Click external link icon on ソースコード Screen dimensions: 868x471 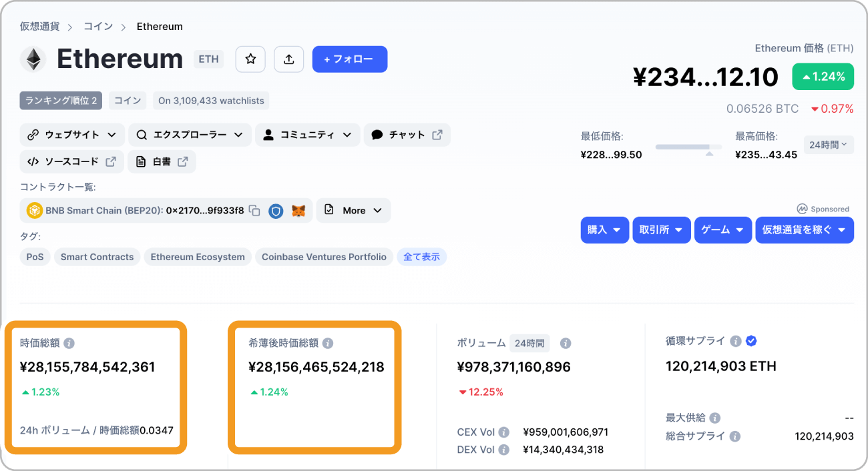pos(111,161)
